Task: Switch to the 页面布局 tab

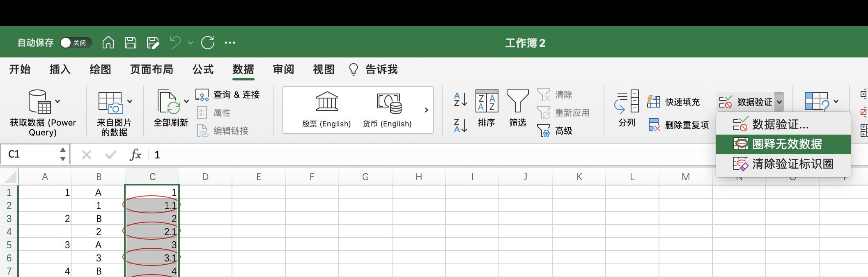Action: (152, 69)
